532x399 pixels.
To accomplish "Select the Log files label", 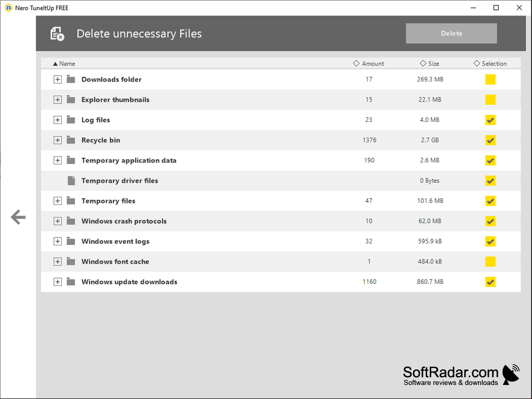I will click(96, 120).
